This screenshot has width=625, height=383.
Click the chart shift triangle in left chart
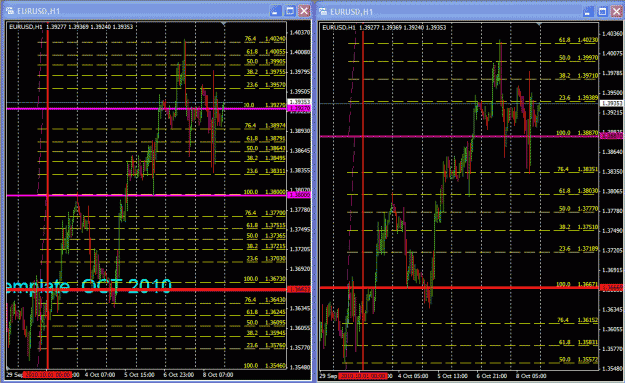224,24
